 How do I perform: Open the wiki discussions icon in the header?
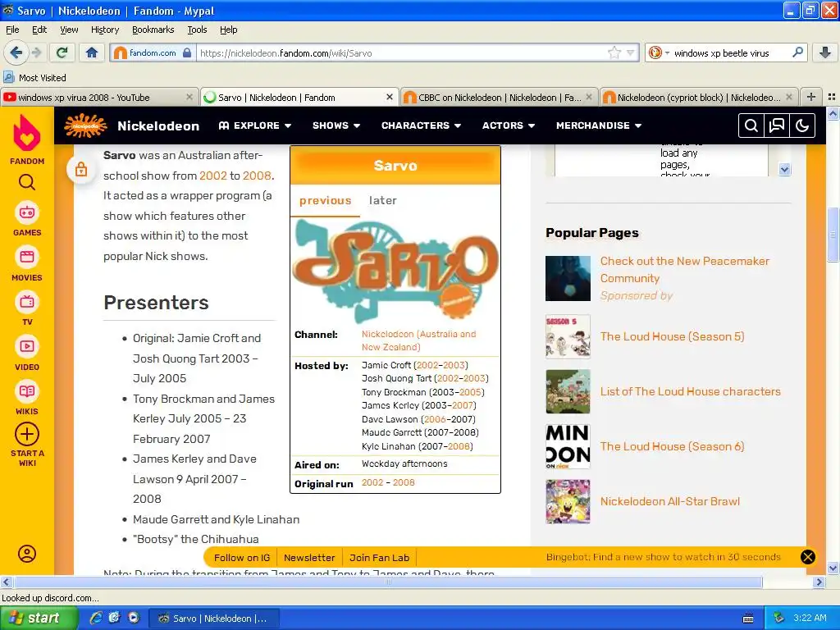click(777, 126)
